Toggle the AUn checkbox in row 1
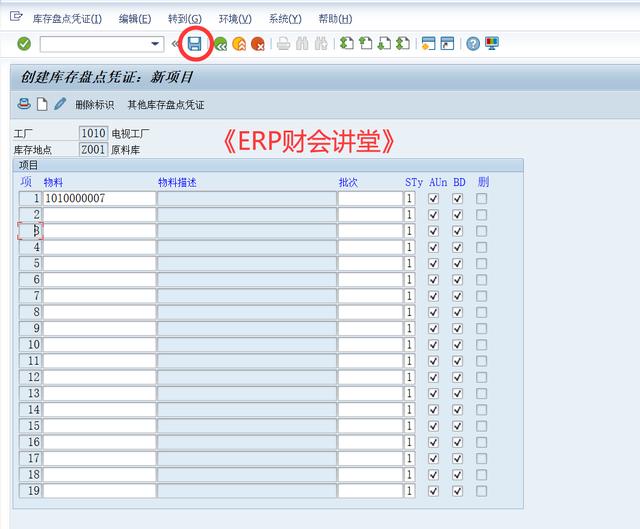The height and width of the screenshot is (529, 640). point(433,199)
